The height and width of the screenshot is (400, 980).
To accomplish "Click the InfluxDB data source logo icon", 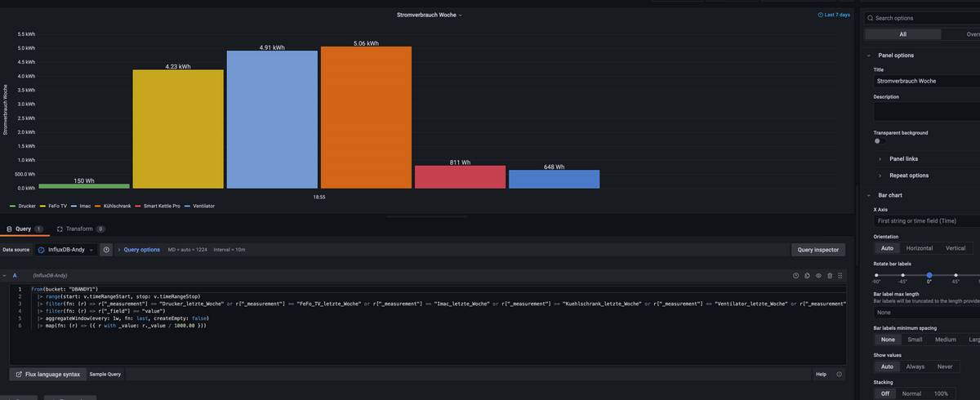I will [x=42, y=250].
